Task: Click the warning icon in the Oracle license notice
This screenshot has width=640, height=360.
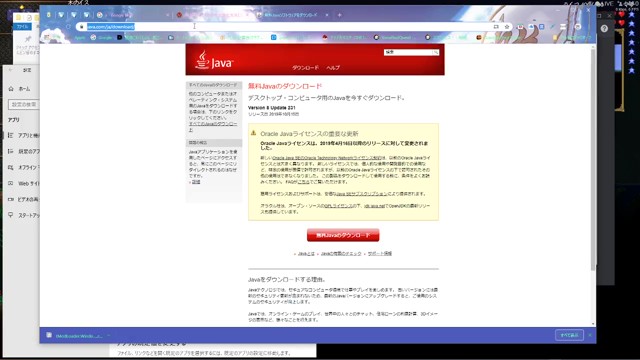Action: click(253, 133)
